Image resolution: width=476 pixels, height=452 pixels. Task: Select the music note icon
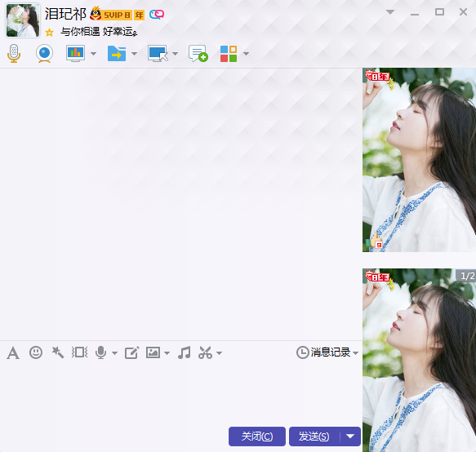tap(185, 352)
